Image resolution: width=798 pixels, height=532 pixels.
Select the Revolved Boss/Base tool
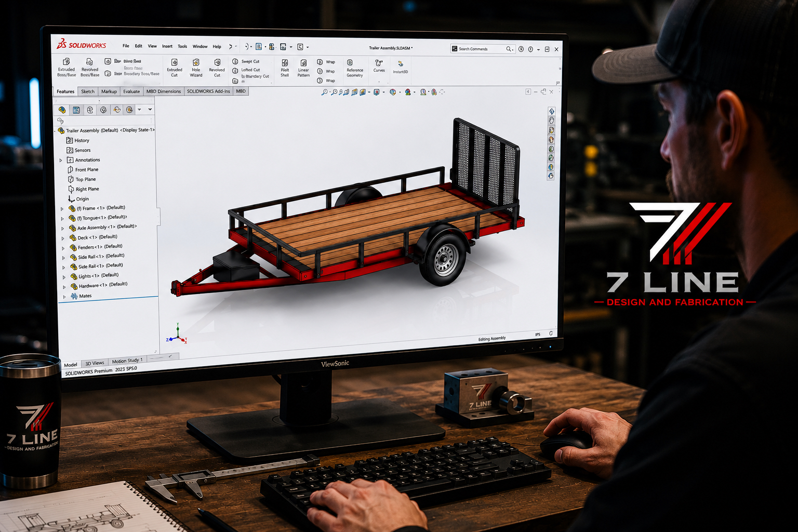click(89, 68)
